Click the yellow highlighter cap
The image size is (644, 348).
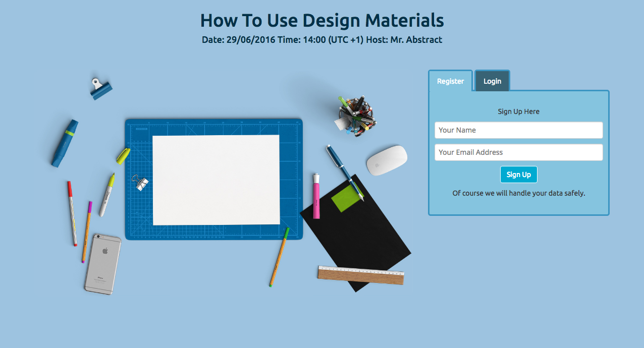click(123, 156)
